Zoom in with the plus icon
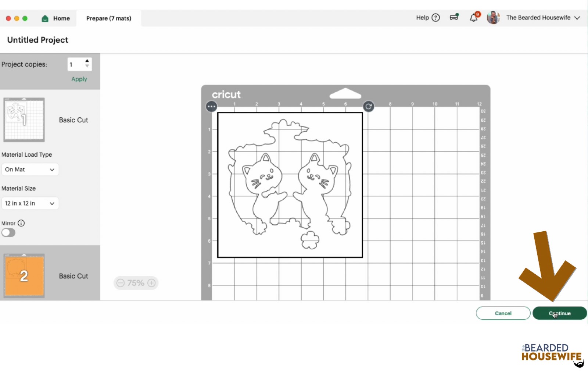The image size is (588, 374). tap(151, 283)
